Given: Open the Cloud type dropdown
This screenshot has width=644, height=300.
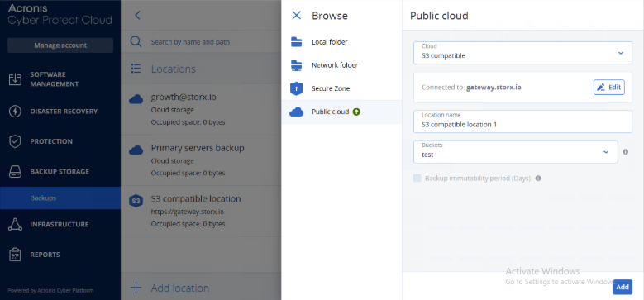Looking at the screenshot, I should click(x=522, y=53).
